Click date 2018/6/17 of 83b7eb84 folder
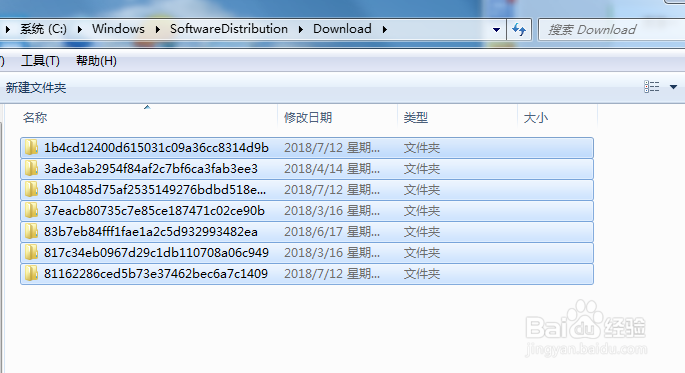 pyautogui.click(x=332, y=231)
